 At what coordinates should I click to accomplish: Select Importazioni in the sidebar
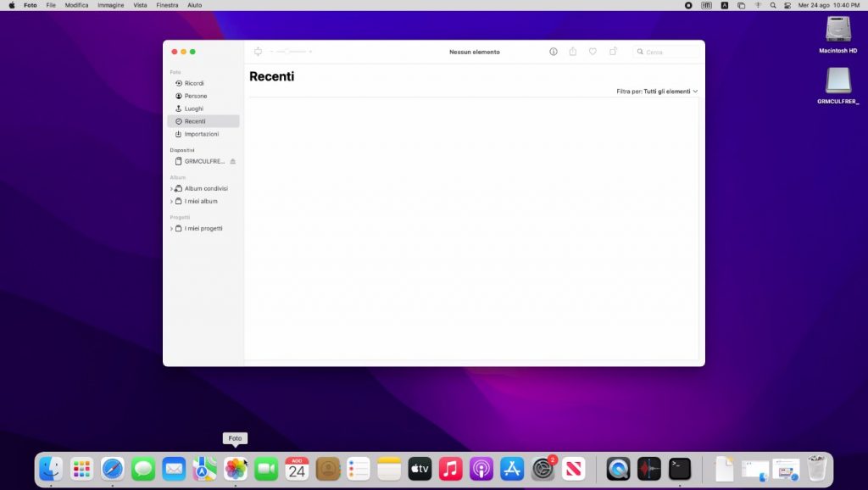tap(201, 134)
